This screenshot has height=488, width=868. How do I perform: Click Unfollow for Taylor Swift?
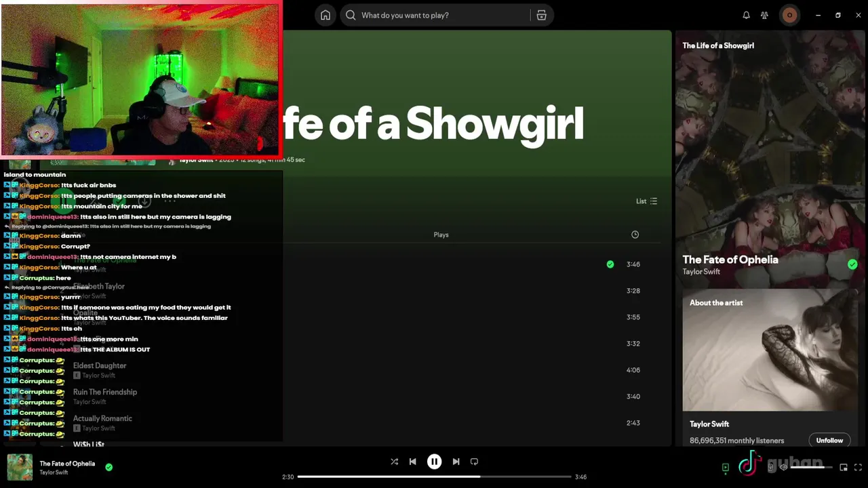pyautogui.click(x=829, y=441)
